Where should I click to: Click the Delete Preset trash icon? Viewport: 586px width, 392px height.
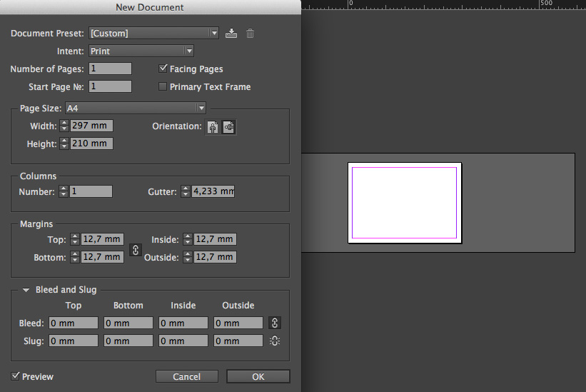[250, 34]
